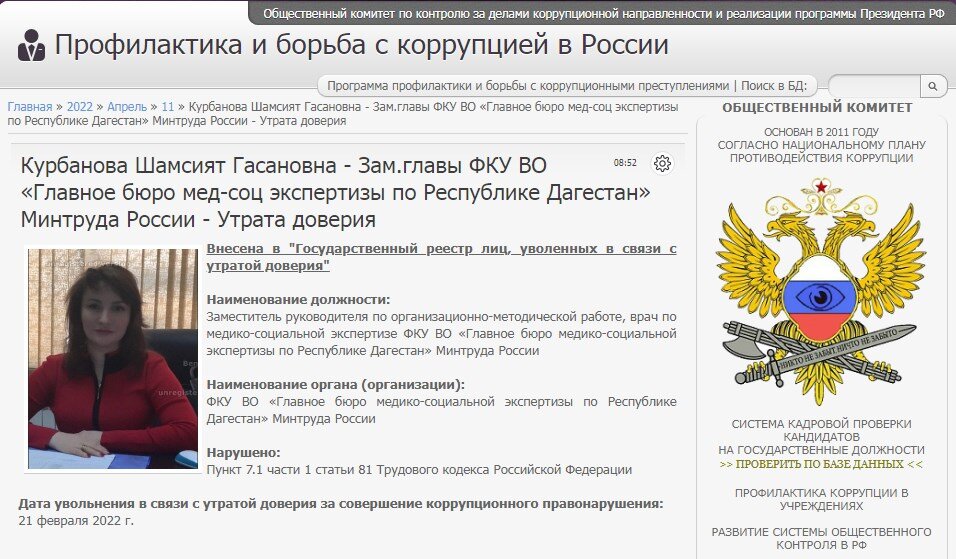Click ПРОВЕРИТЬ ПО БАЗЕ ДАННЫХ link

[x=821, y=464]
